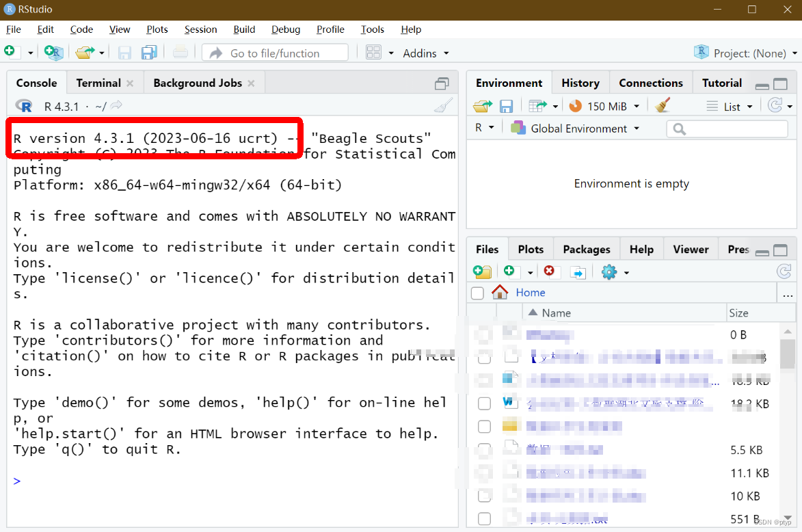The height and width of the screenshot is (532, 802).
Task: Toggle the select-all checkbox beside Home
Action: click(x=477, y=293)
